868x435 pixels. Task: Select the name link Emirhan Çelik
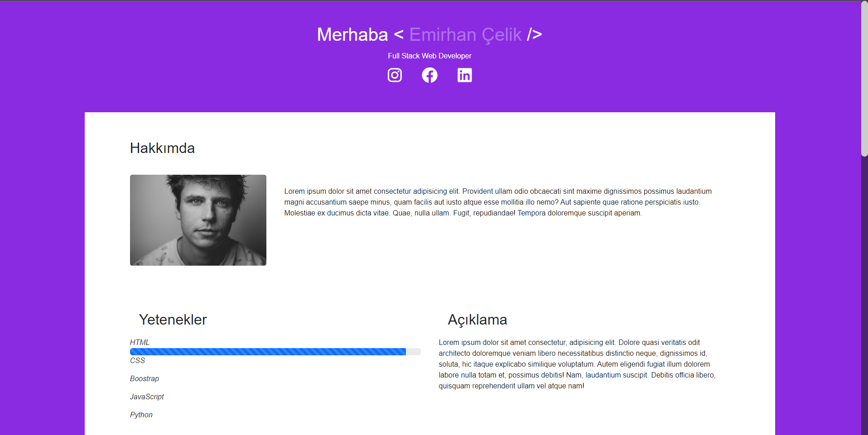(x=465, y=34)
